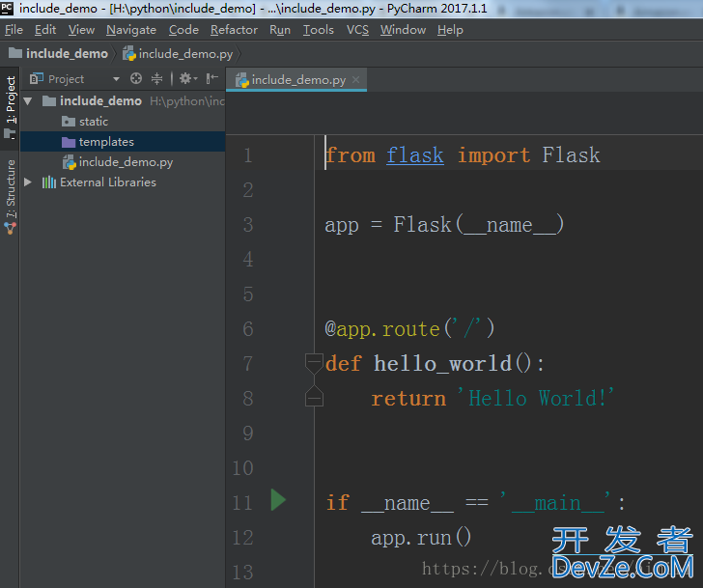The image size is (703, 588).
Task: Open the Window menu
Action: 403,30
